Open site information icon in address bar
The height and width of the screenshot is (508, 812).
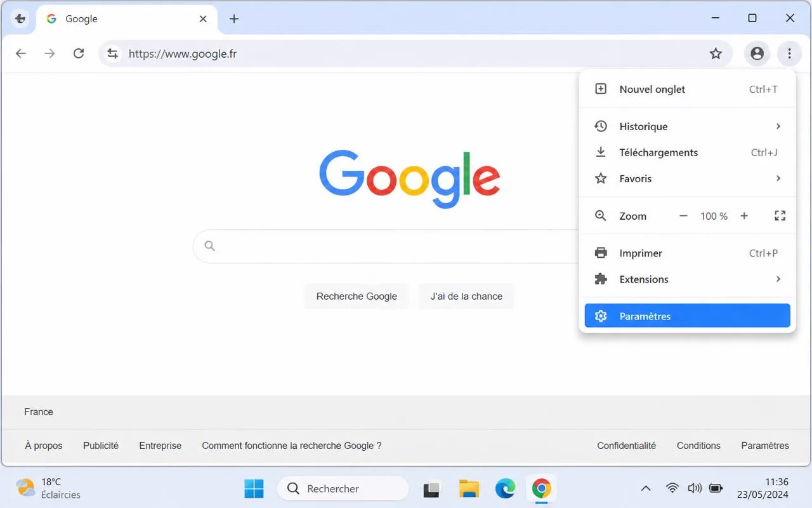pyautogui.click(x=112, y=54)
